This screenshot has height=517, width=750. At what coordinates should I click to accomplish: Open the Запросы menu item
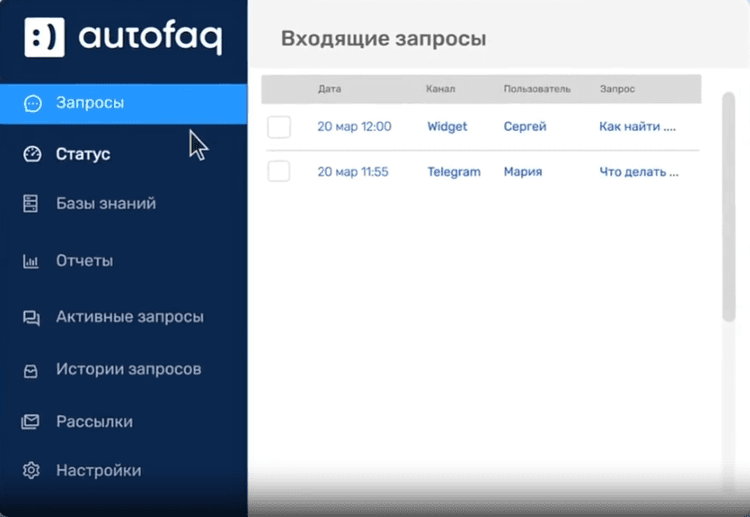pos(123,104)
